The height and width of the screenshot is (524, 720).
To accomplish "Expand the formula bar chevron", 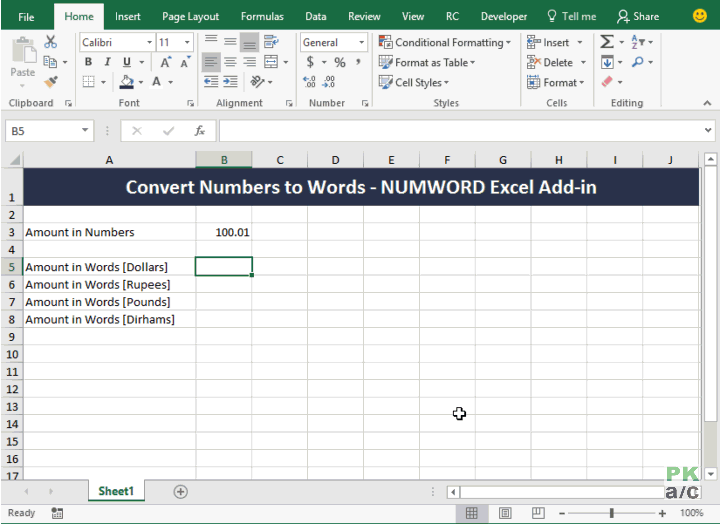I will [708, 130].
